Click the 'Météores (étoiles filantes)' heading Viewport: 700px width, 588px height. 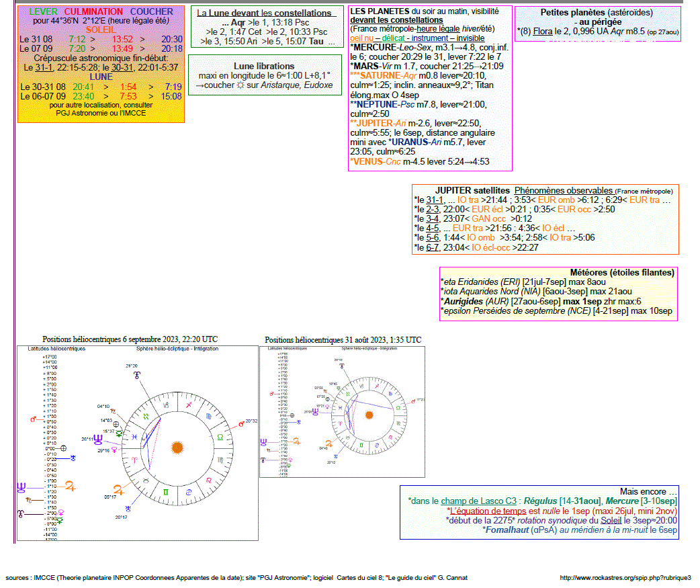tap(622, 272)
